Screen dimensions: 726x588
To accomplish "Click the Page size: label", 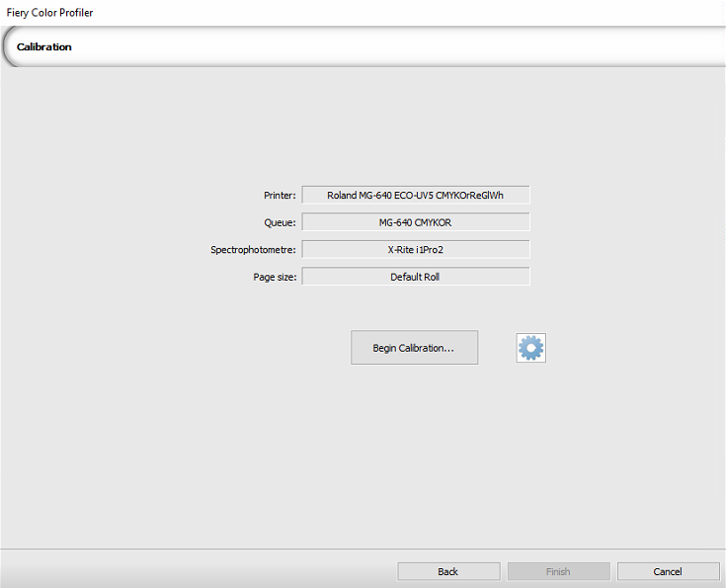I will 275,277.
